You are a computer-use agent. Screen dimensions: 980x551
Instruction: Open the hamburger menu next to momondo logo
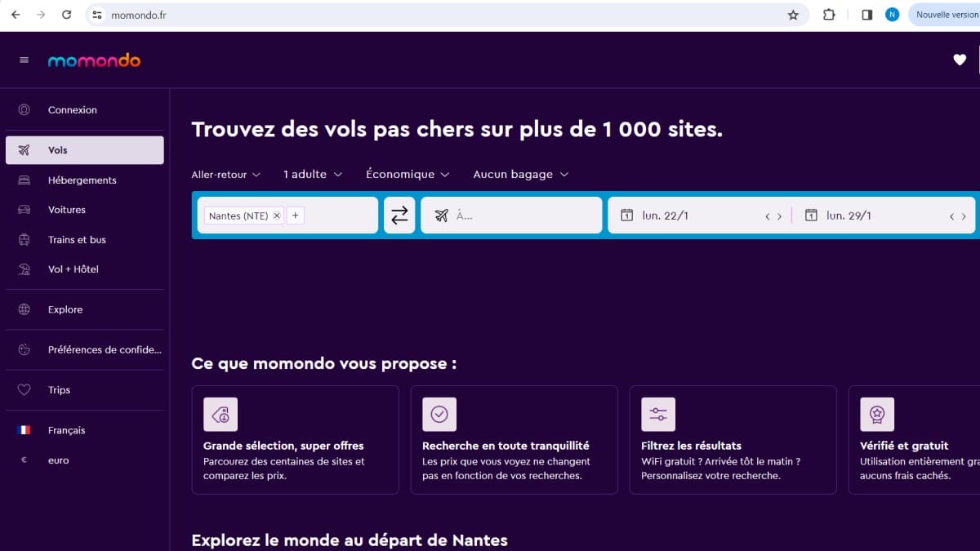[x=24, y=60]
